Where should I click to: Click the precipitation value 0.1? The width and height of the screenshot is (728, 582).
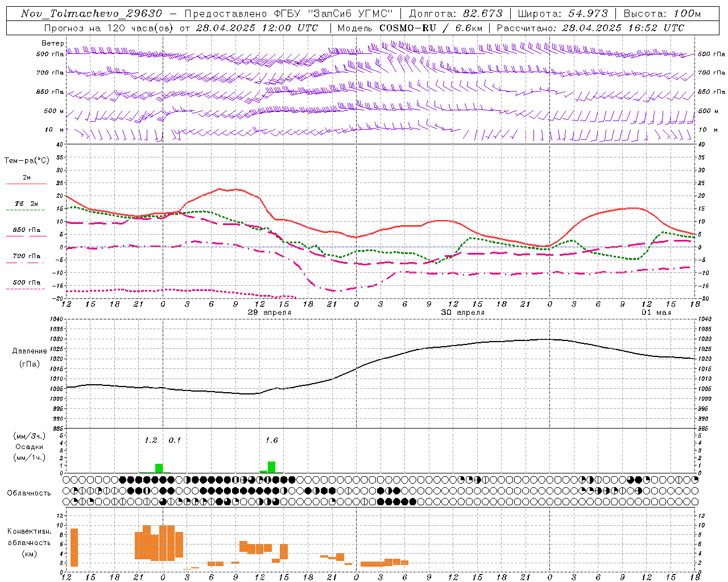175,440
